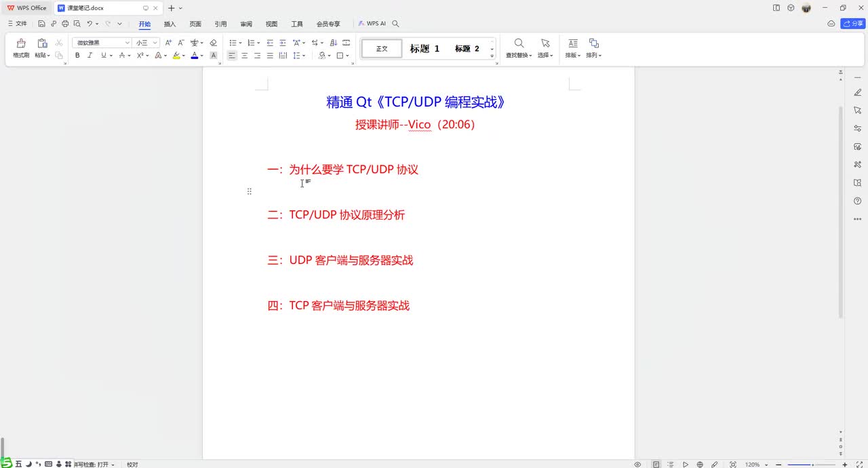868x468 pixels.
Task: Open the zoom percentage 120% dropdown
Action: pos(755,465)
